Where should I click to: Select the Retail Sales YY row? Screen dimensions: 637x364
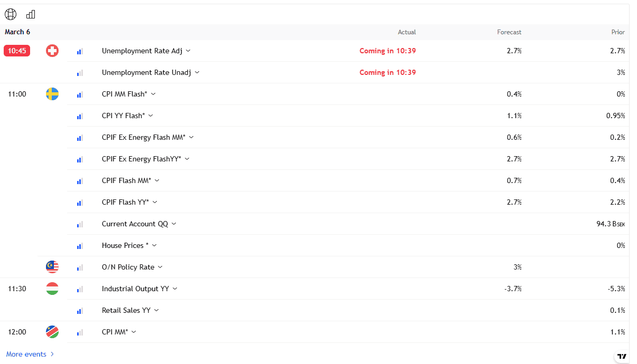point(126,310)
